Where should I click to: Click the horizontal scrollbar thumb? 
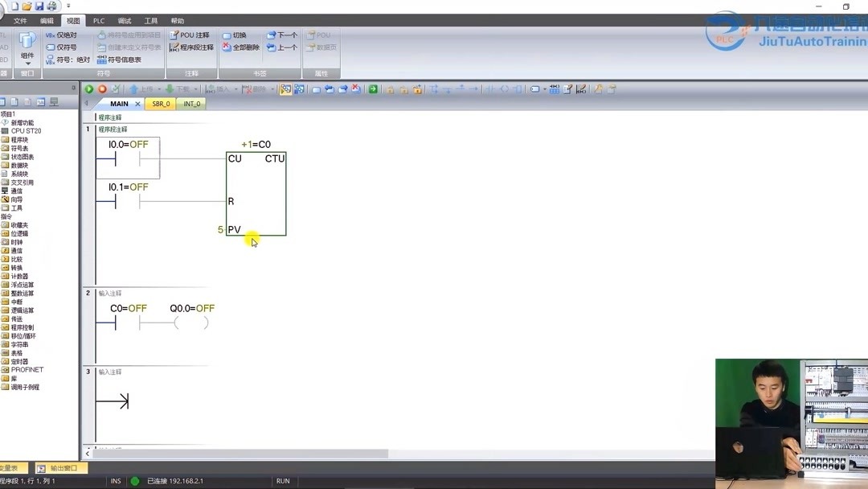pyautogui.click(x=240, y=454)
